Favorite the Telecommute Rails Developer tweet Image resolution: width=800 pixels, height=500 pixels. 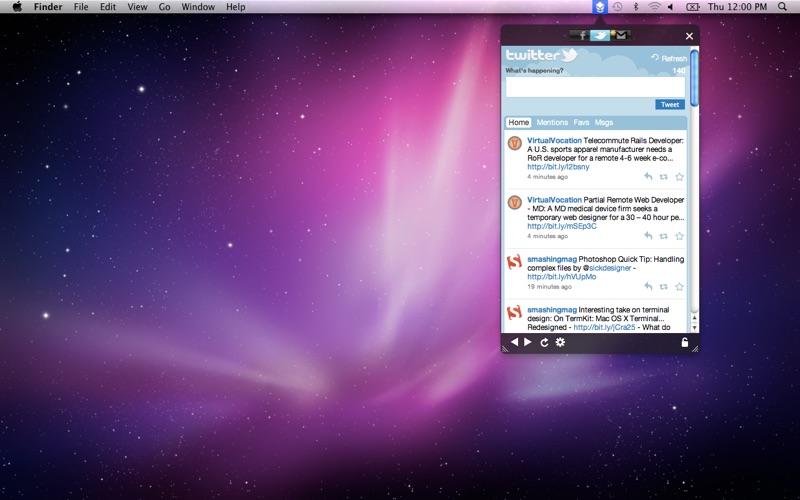[x=679, y=177]
